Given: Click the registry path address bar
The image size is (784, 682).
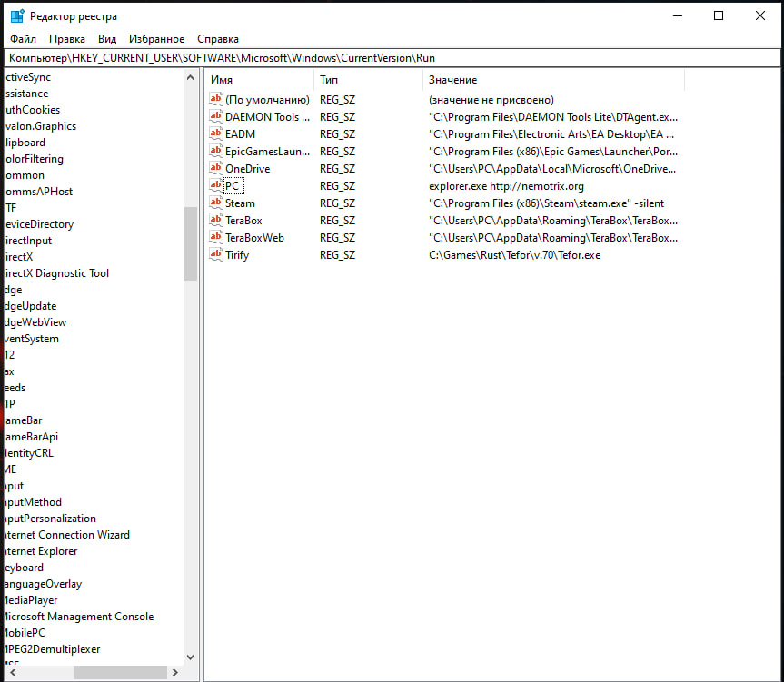Looking at the screenshot, I should pos(392,58).
